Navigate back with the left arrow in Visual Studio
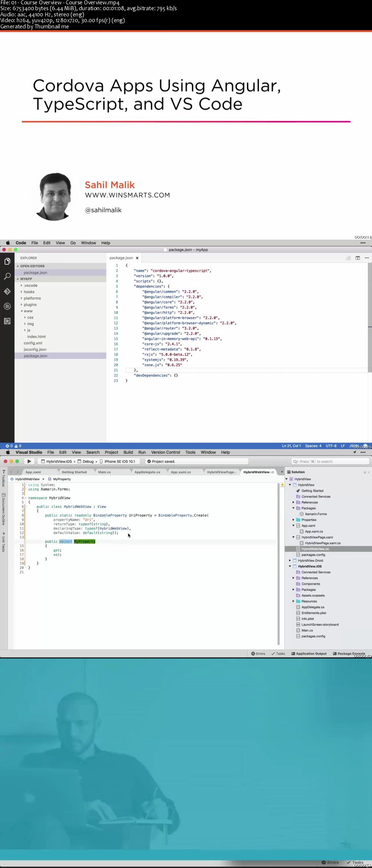372x868 pixels. (11, 472)
